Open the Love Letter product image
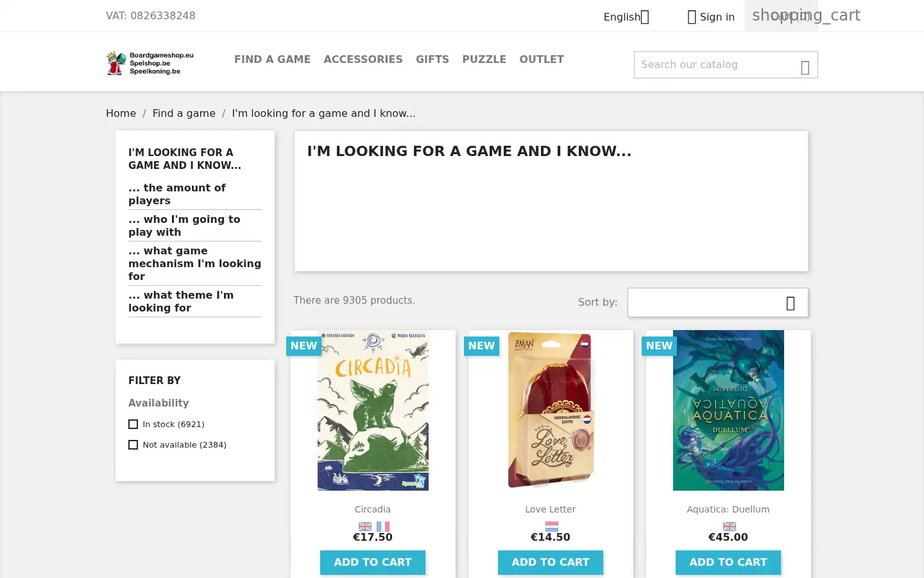This screenshot has width=924, height=578. coord(551,410)
